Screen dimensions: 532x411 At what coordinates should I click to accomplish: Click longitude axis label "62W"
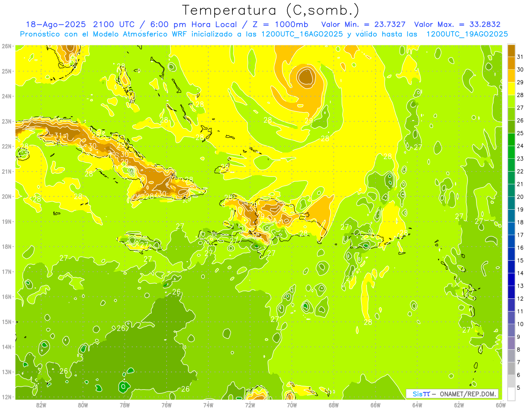(x=459, y=404)
